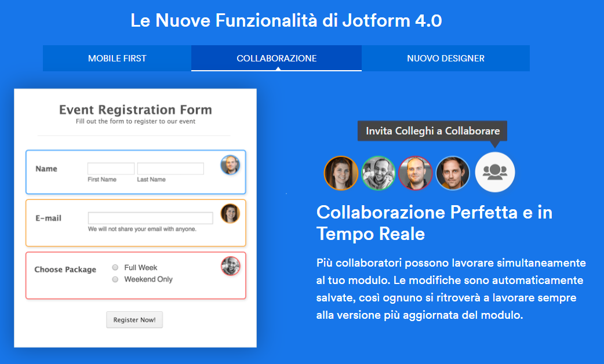Viewport: 604px width, 364px height.
Task: Click the Invita Colleghi a Collaborare tooltip
Action: point(432,131)
